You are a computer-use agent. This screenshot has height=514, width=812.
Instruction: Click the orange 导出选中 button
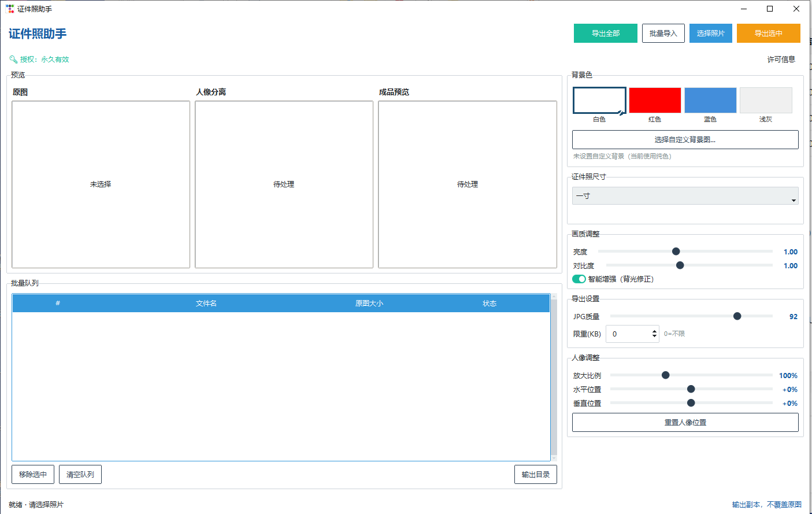point(769,33)
